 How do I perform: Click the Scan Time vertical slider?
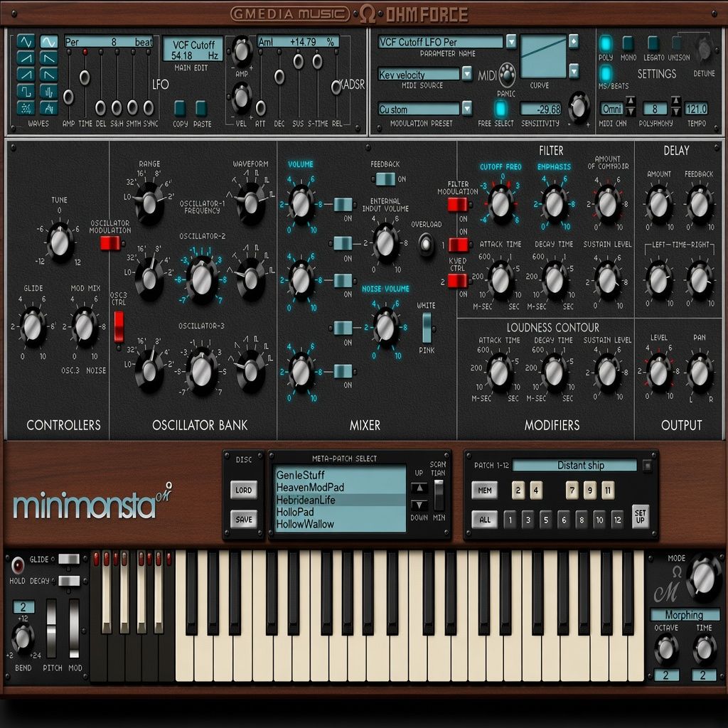(439, 495)
